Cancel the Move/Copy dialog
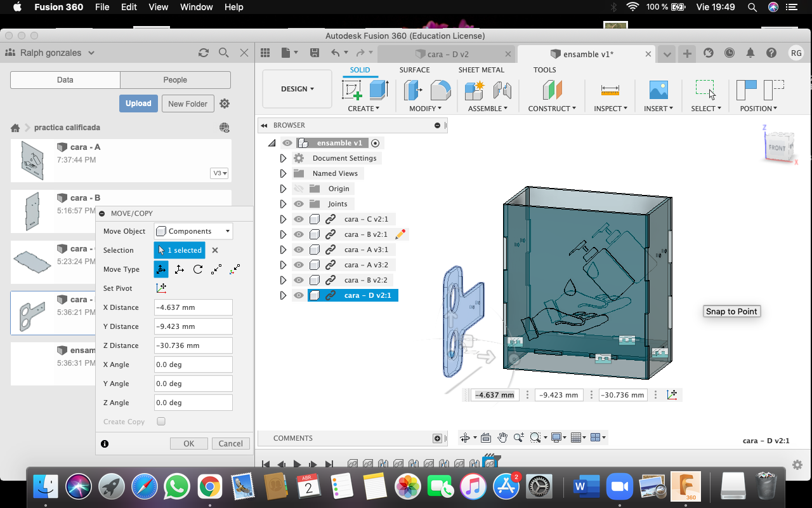This screenshot has width=812, height=508. coord(231,444)
